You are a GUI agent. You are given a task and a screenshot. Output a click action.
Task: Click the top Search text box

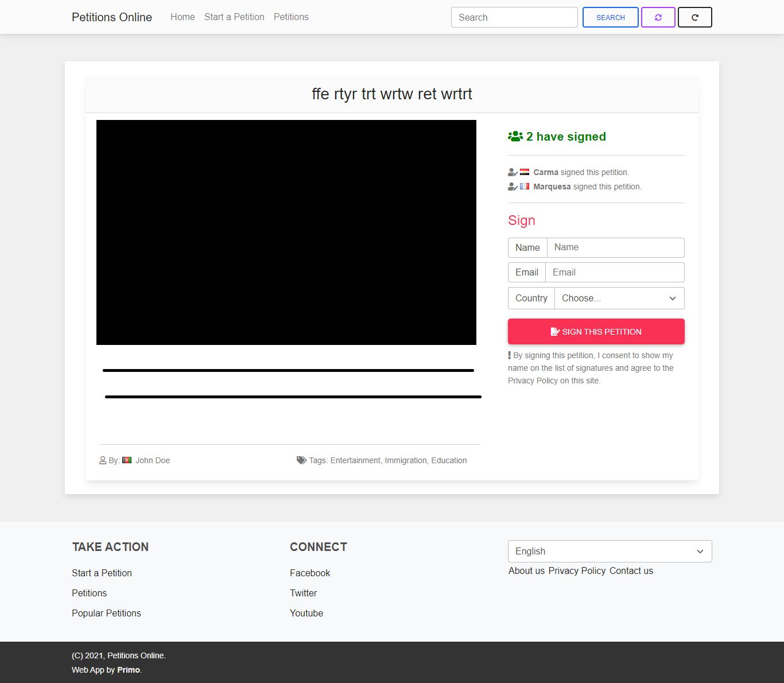[514, 17]
